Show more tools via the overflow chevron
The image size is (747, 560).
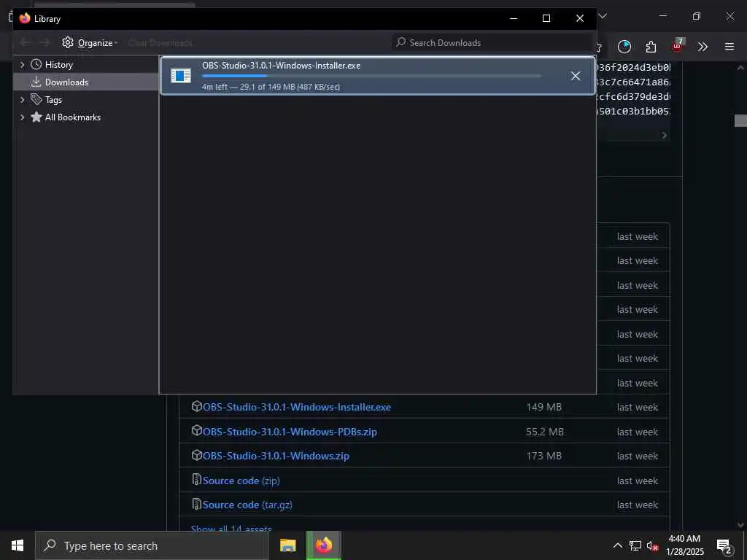(703, 46)
